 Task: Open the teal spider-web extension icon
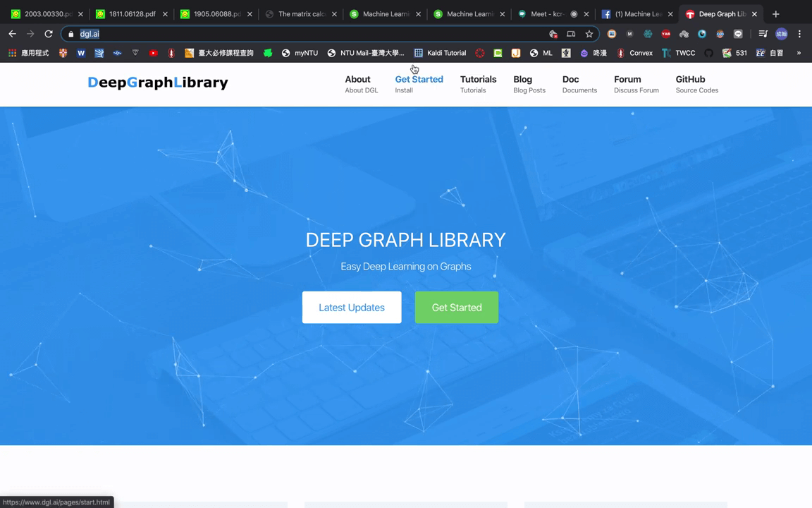(x=648, y=34)
